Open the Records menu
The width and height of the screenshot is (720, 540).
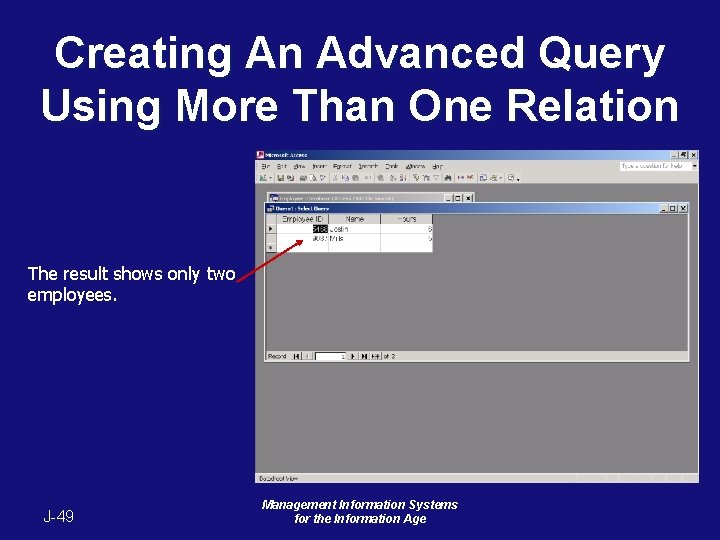(x=368, y=166)
